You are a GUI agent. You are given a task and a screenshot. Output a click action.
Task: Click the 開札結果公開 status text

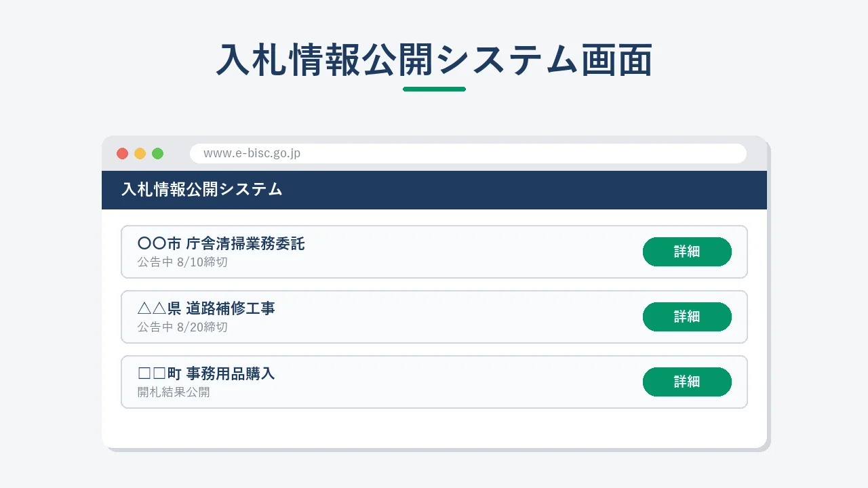click(174, 392)
